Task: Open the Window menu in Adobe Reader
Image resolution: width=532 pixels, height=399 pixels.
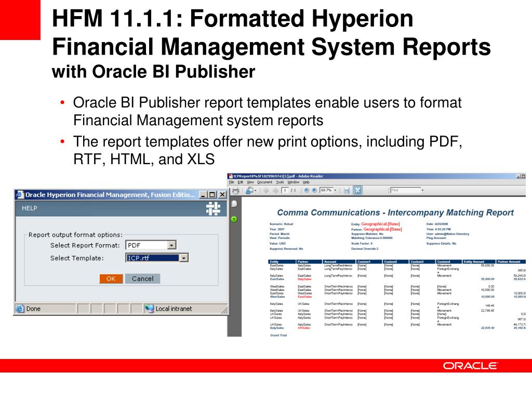Action: coord(294,182)
